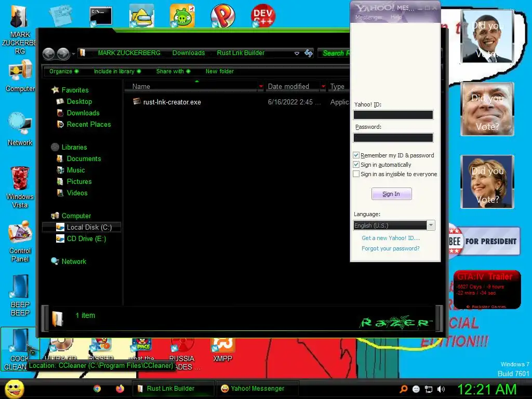Select Local Disk (C:) in navigation pane
The height and width of the screenshot is (399, 532).
click(82, 228)
